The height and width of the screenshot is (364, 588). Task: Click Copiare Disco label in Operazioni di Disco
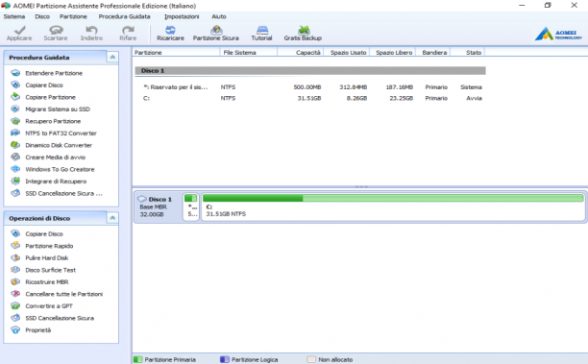(x=44, y=234)
